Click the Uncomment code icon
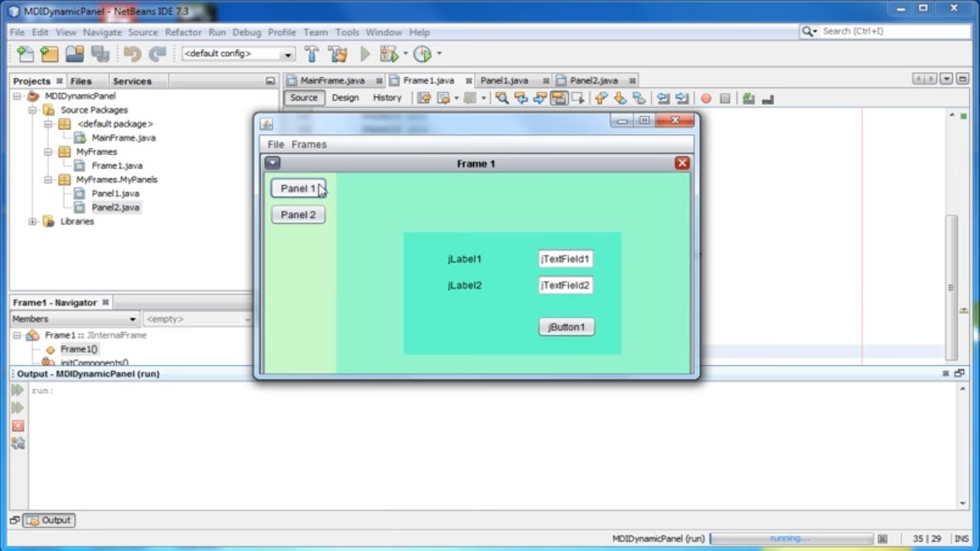 coord(768,98)
